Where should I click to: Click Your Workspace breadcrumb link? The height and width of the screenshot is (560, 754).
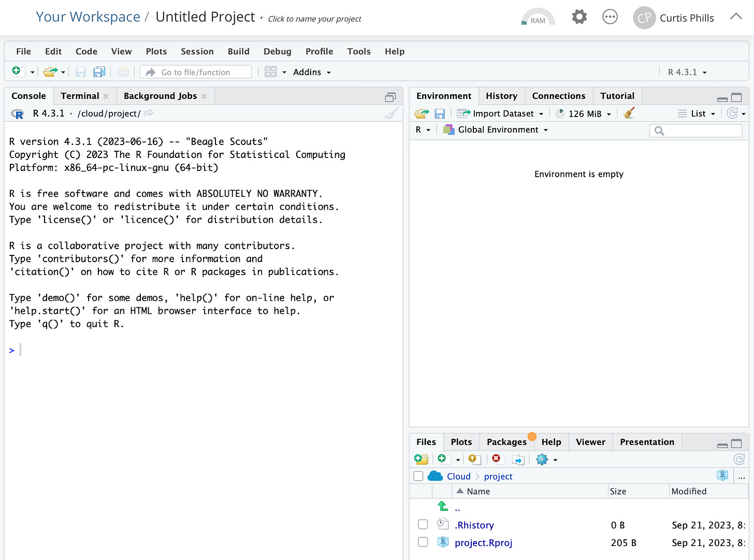click(x=88, y=17)
